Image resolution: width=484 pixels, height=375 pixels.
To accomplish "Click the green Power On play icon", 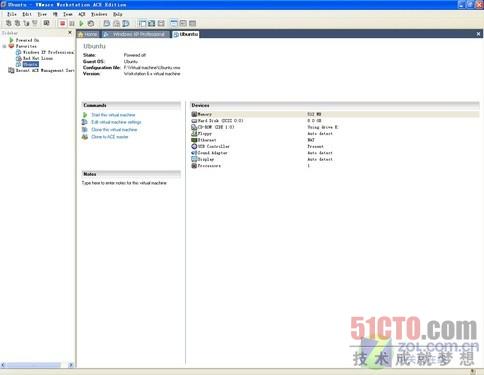I will (x=81, y=23).
